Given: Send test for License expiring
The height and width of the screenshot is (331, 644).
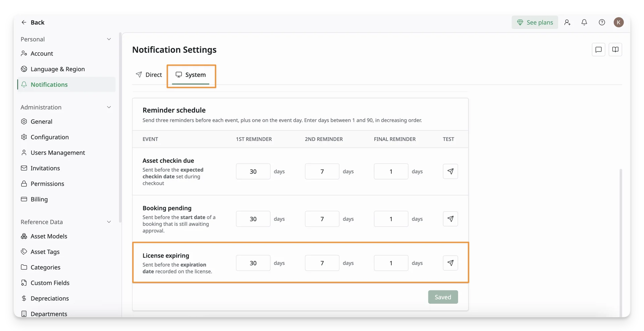Looking at the screenshot, I should pos(450,263).
